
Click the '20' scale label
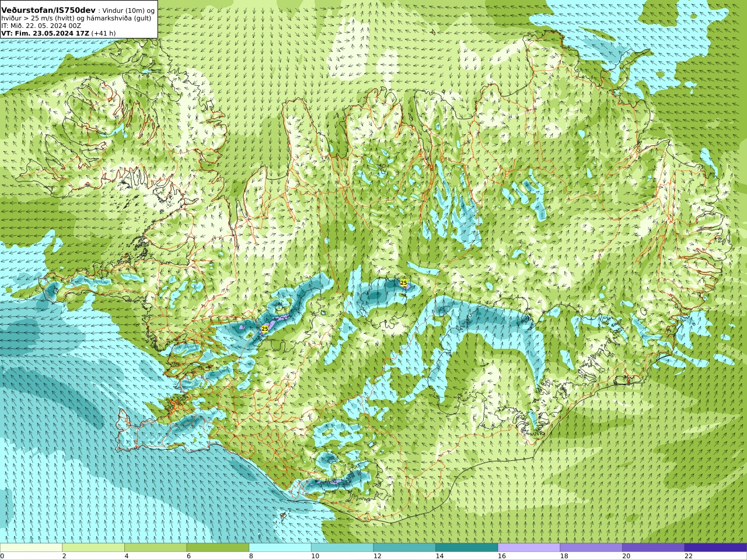click(626, 556)
